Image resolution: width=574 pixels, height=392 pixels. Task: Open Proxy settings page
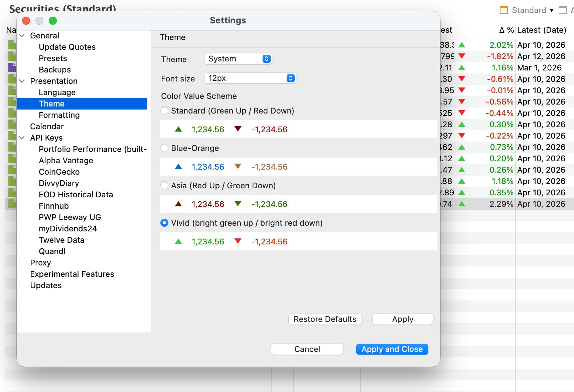(40, 263)
